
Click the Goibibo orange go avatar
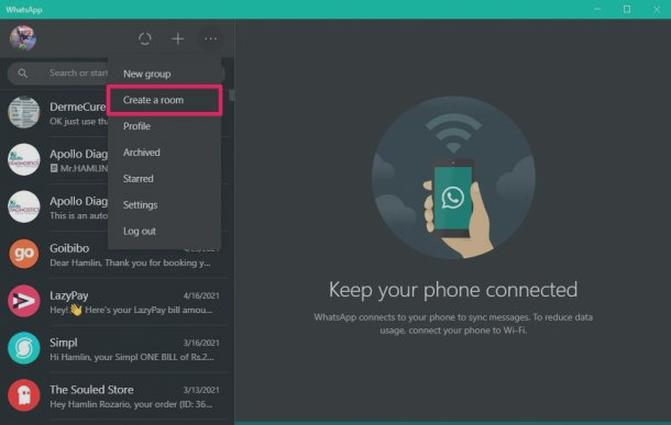tap(24, 254)
